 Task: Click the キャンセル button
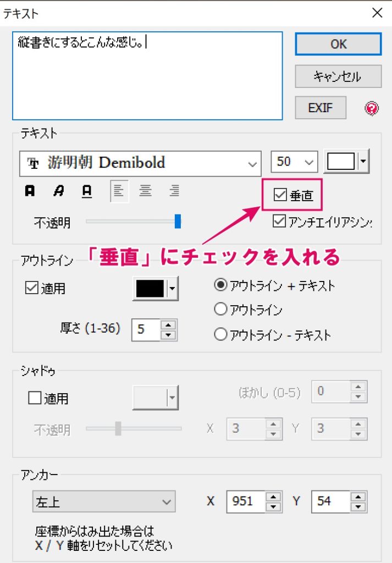click(x=338, y=76)
